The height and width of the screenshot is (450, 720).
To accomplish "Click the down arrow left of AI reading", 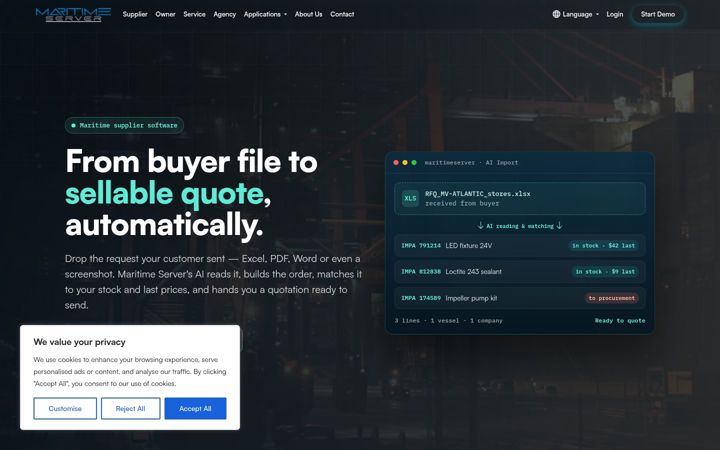I will 480,225.
